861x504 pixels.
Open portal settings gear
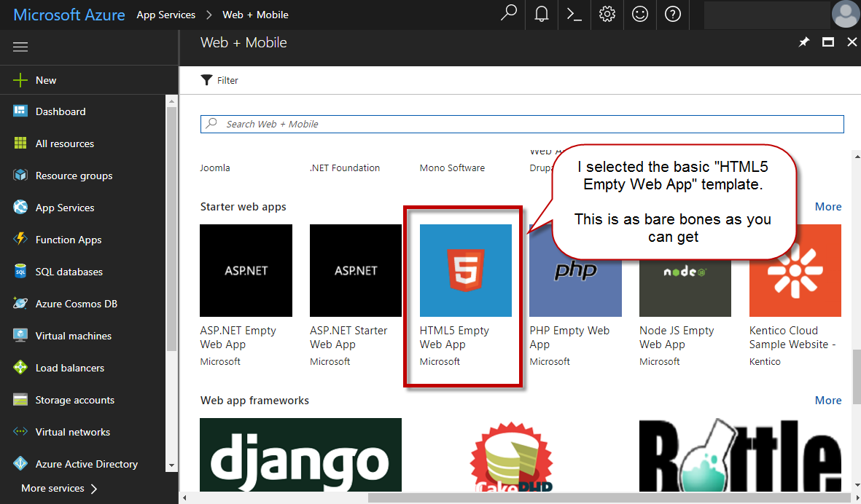pos(607,14)
